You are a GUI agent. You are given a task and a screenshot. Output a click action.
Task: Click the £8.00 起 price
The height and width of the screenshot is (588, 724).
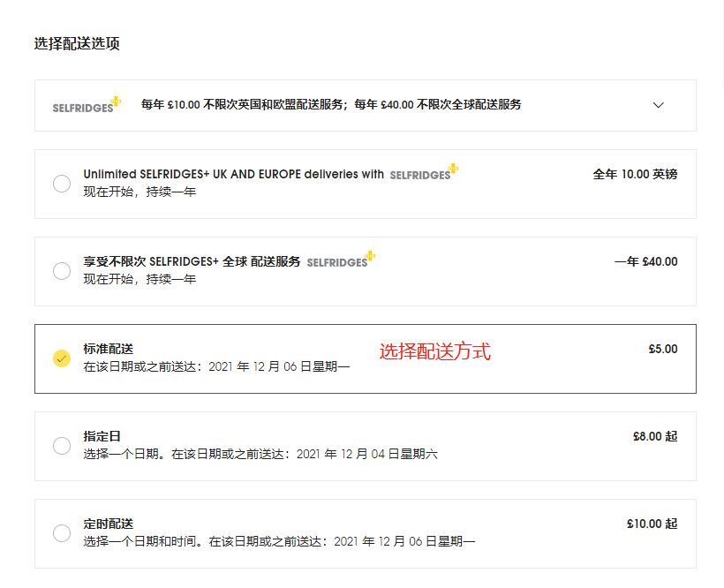(x=655, y=436)
